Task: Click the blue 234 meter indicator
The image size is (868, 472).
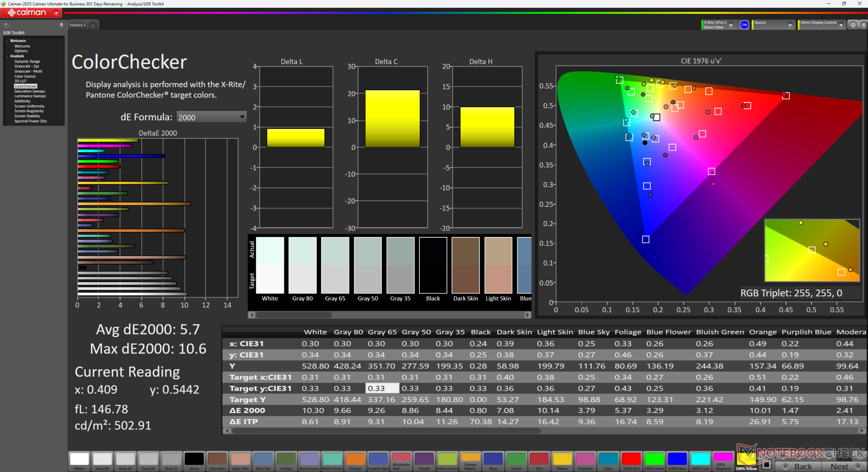Action: pos(744,25)
